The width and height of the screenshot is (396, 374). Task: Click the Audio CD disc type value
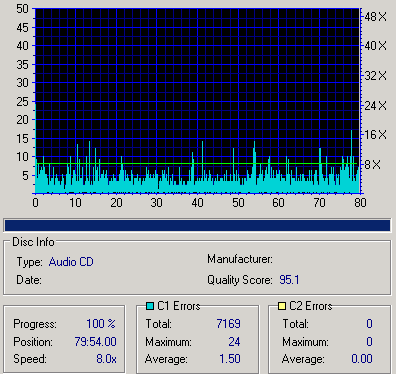coord(71,262)
